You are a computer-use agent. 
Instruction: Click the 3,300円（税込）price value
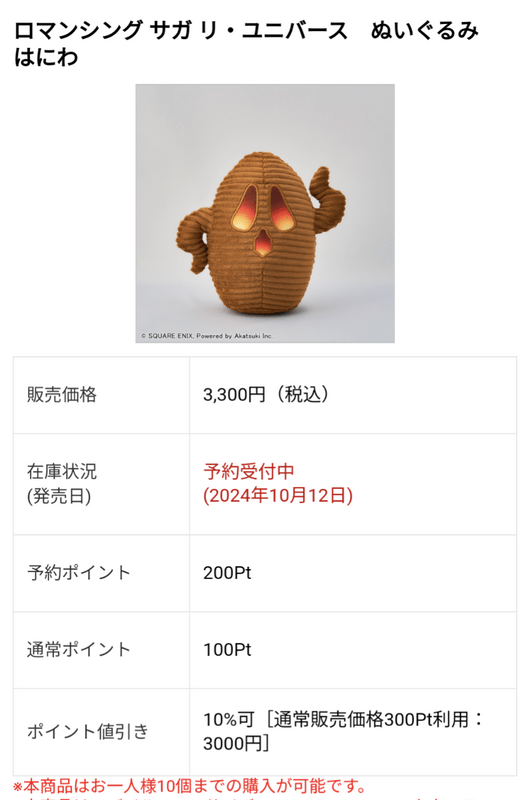(268, 394)
